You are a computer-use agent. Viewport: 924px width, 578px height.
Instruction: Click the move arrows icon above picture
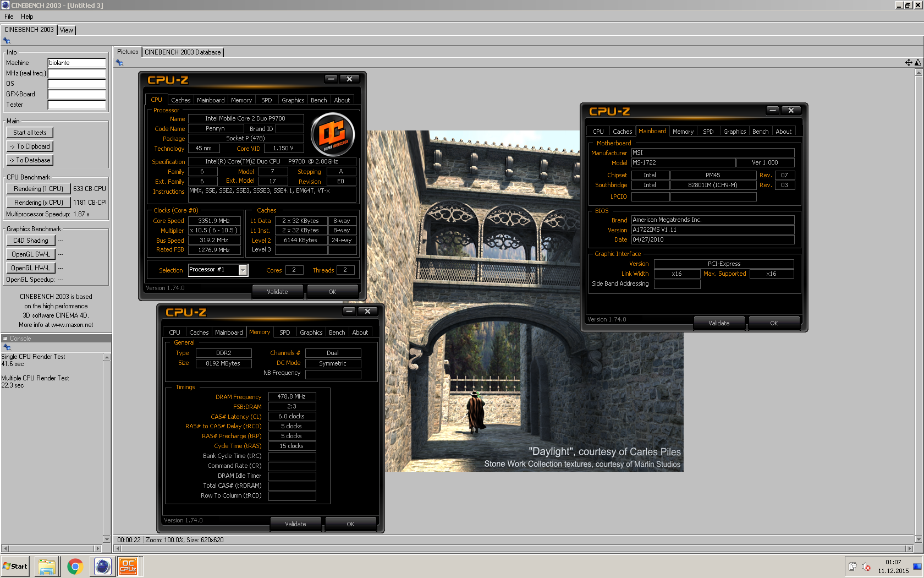click(x=909, y=63)
